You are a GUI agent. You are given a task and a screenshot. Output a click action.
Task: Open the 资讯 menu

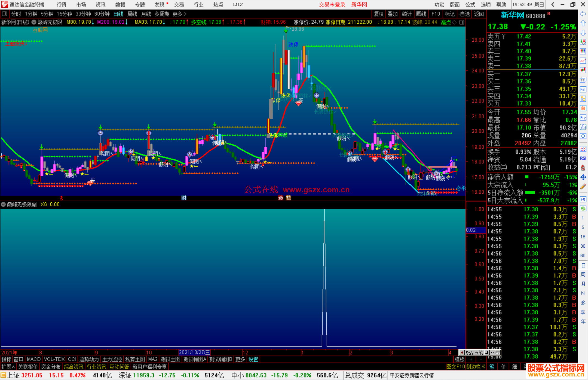100,5
